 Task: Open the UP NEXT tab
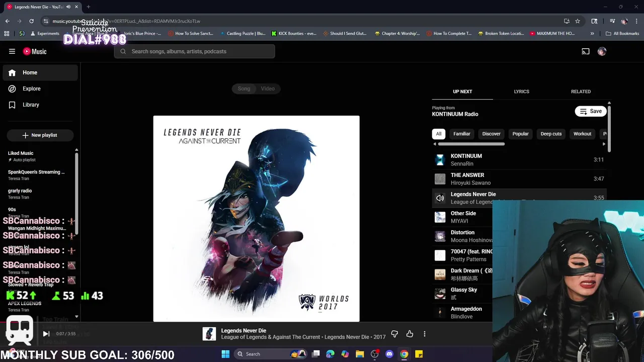coord(462,92)
